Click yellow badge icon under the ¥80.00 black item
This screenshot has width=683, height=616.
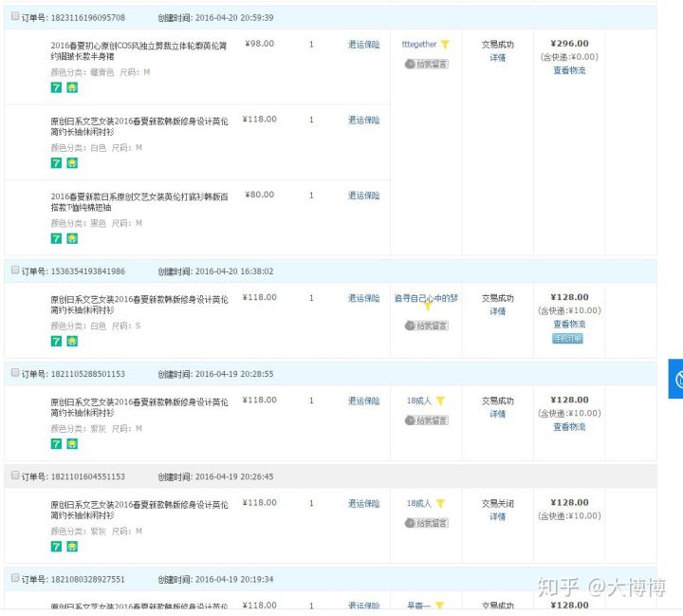(72, 238)
